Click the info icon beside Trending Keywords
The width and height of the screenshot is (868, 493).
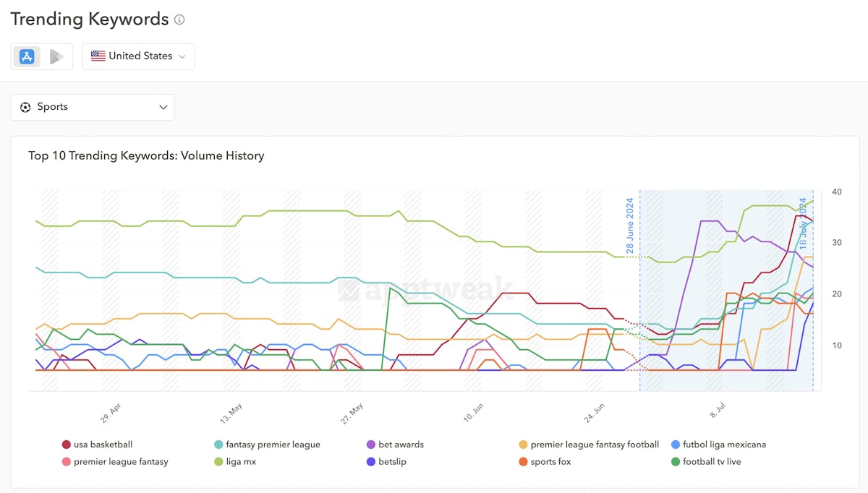(179, 20)
